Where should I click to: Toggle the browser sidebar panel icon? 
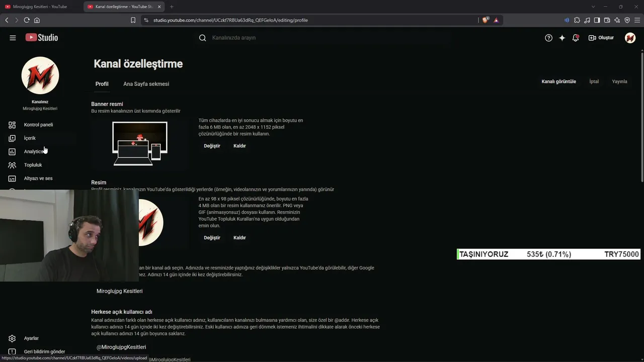pyautogui.click(x=597, y=20)
